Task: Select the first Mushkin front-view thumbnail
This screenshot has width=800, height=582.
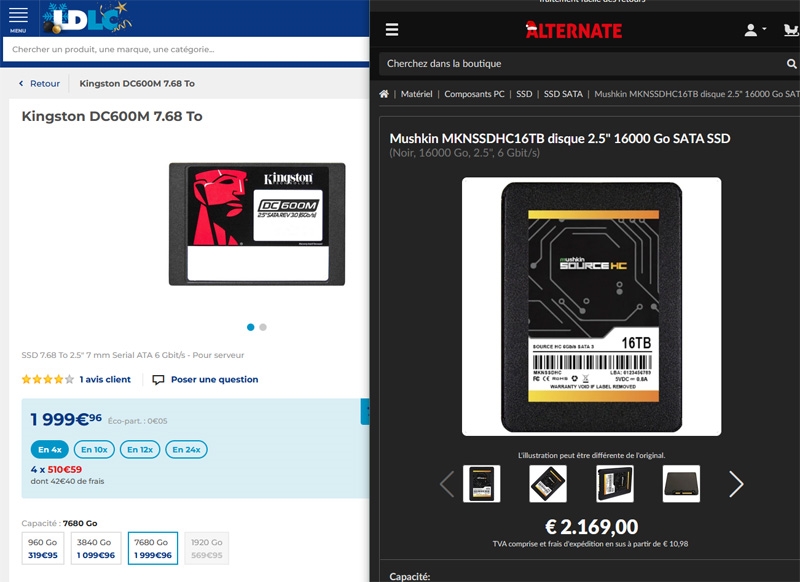Action: click(482, 484)
